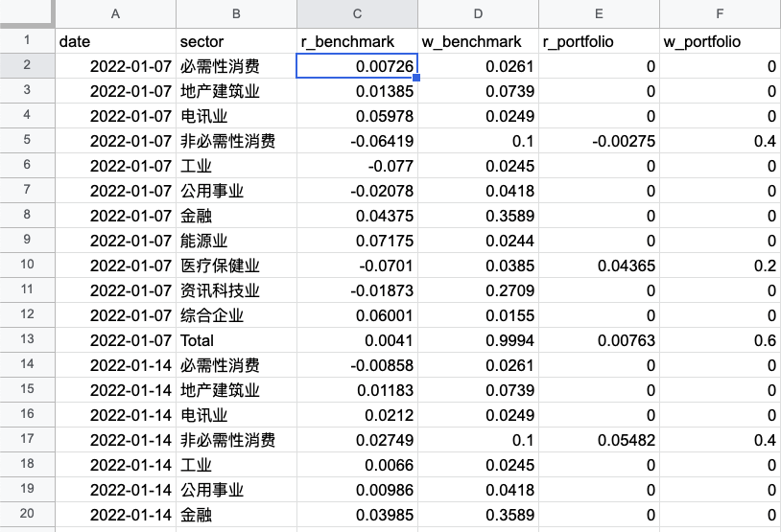Select column B header
The image size is (781, 532).
tap(237, 14)
